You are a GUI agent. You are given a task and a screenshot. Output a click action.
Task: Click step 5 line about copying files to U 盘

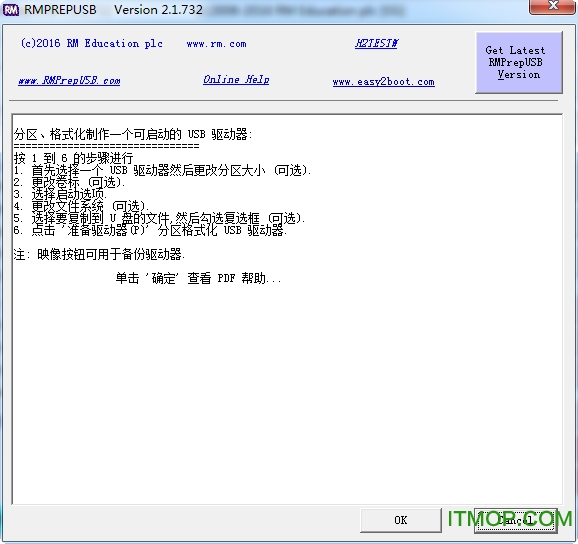(160, 218)
